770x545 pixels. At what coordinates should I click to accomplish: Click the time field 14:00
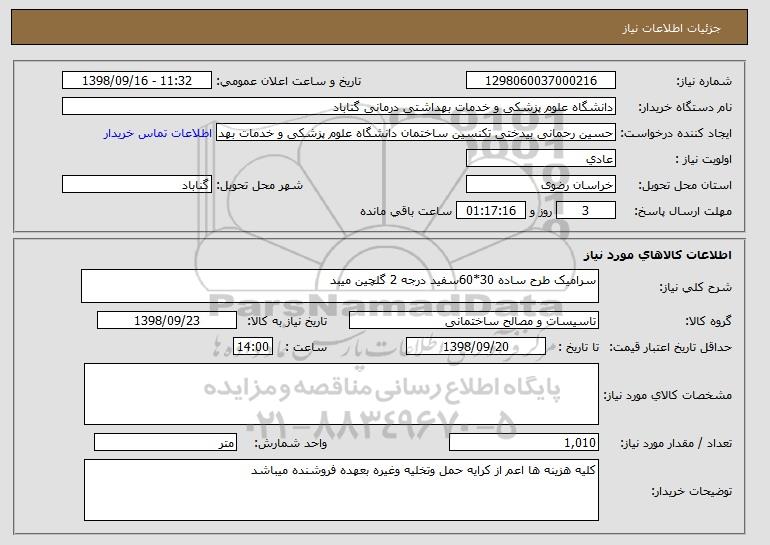click(x=253, y=347)
